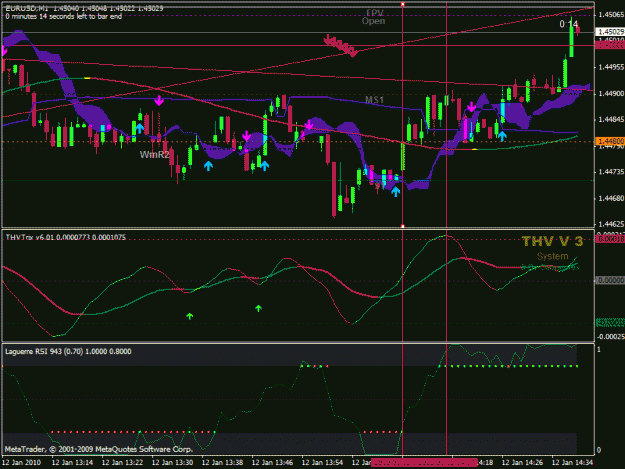Screen dimensions: 625x469
Task: Click the 0:14 bar countdown label
Action: pos(568,24)
